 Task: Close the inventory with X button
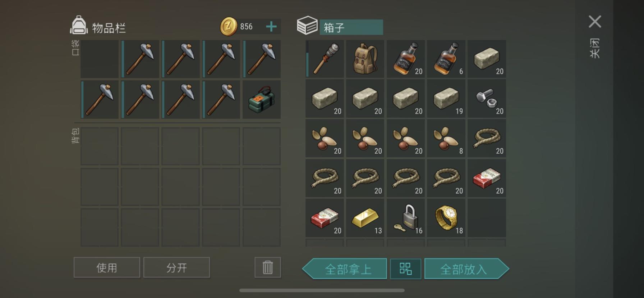coord(595,22)
